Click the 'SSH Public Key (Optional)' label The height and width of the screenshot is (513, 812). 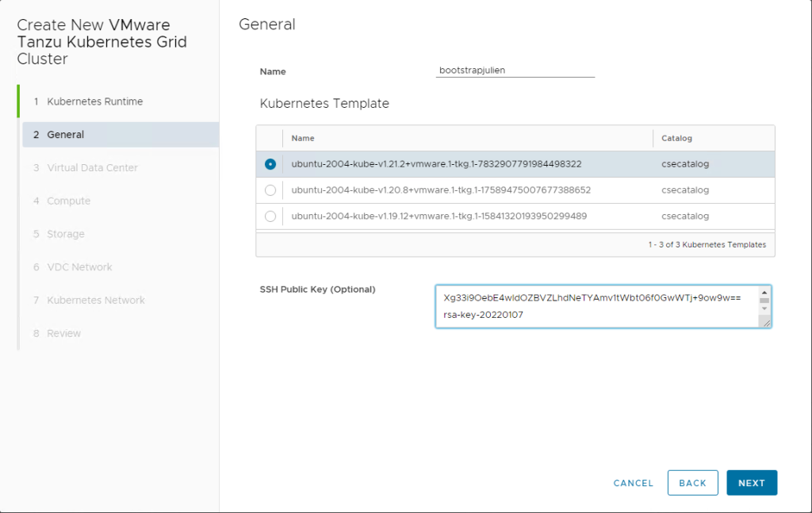(317, 289)
